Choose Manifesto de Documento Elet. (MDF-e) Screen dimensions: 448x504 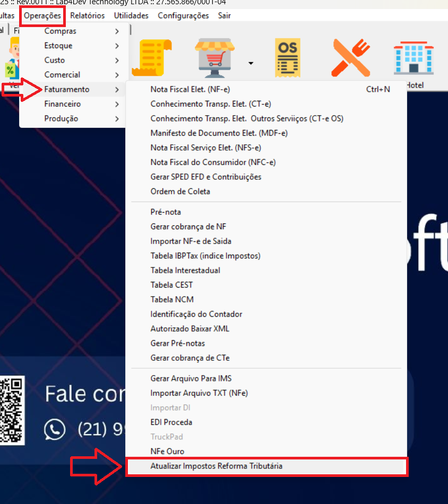click(219, 133)
